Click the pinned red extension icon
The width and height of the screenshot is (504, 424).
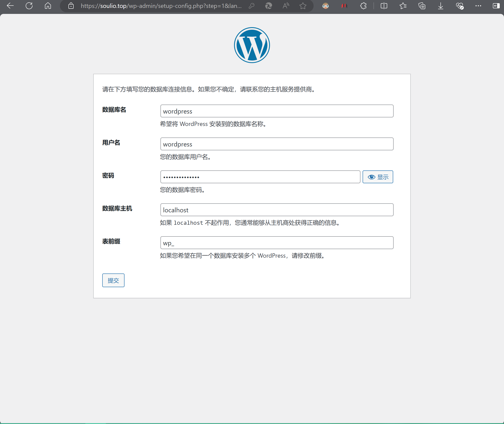(344, 6)
